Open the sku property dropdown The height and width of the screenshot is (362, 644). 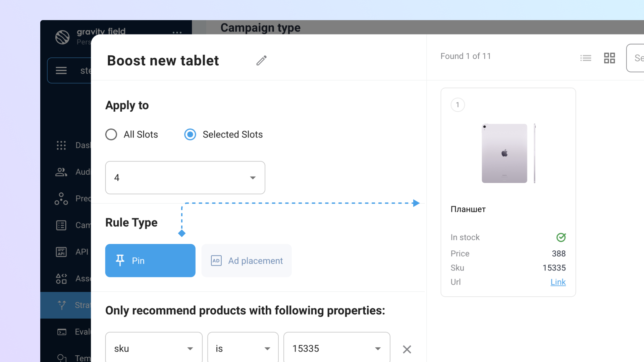pyautogui.click(x=154, y=349)
